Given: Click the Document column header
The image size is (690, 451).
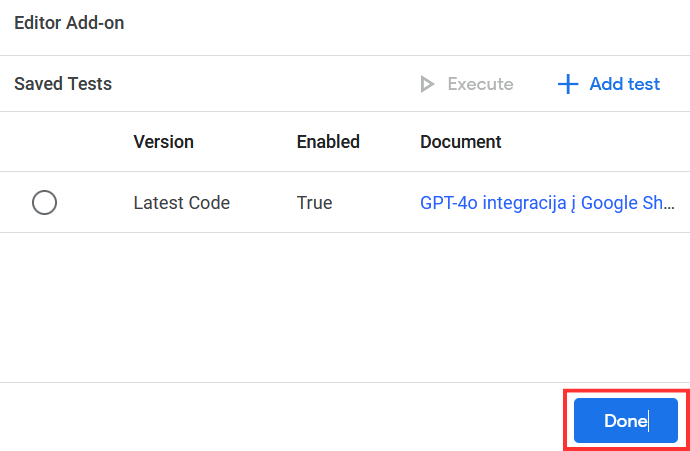Looking at the screenshot, I should (x=460, y=142).
